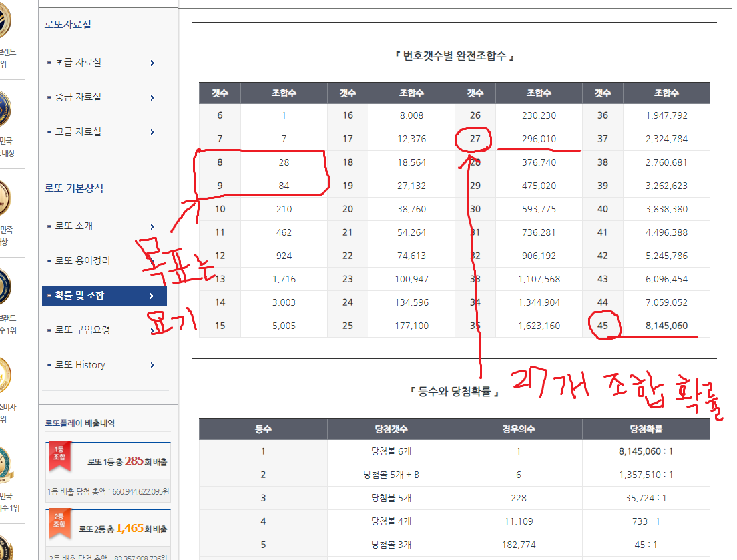Open the 로또 용어정리 menu item
This screenshot has width=737, height=560.
click(82, 261)
